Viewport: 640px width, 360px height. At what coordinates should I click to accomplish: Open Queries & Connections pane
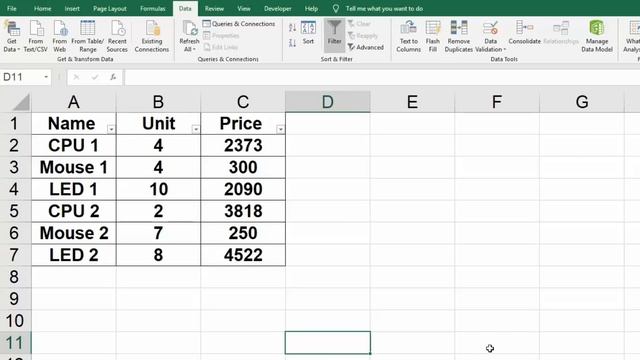[x=239, y=24]
